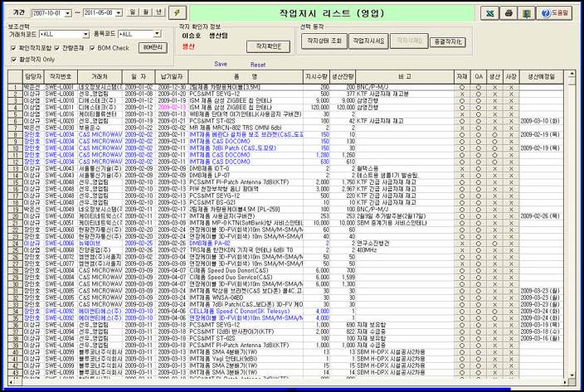Select IMT제품 WNSA-04B0 cell

click(x=246, y=298)
